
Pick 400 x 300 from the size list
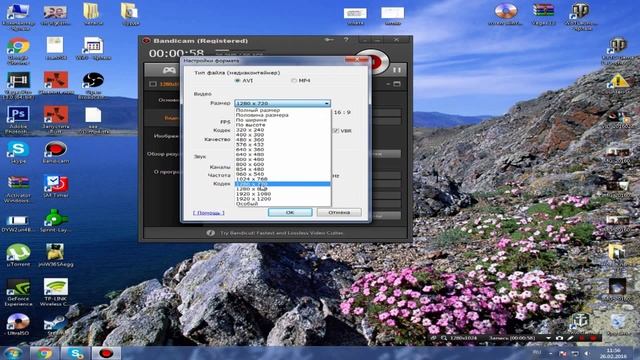click(x=282, y=135)
